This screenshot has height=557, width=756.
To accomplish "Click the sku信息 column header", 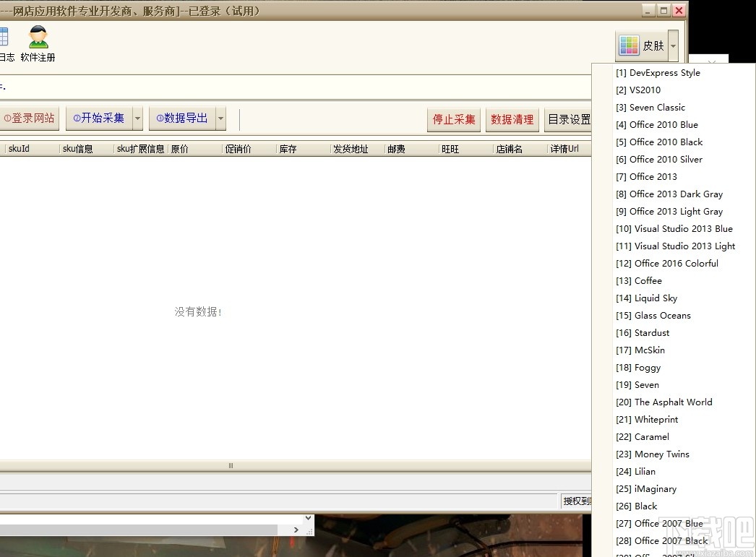I will pos(86,149).
